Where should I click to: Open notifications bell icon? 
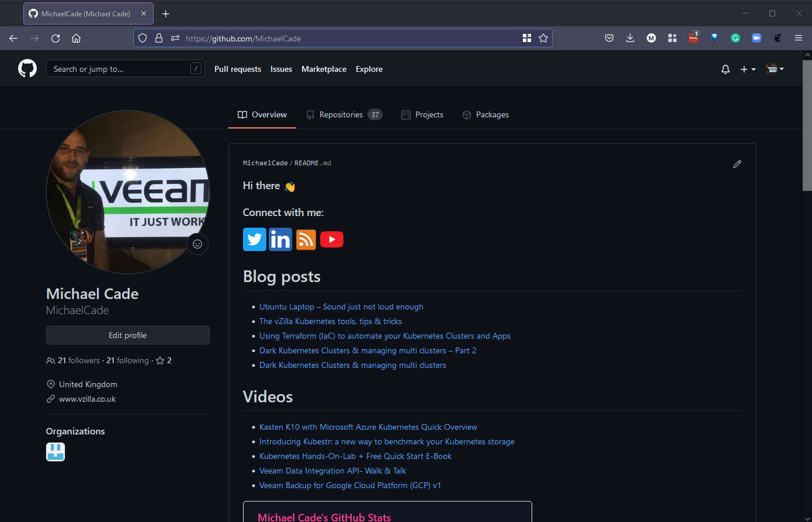tap(726, 69)
